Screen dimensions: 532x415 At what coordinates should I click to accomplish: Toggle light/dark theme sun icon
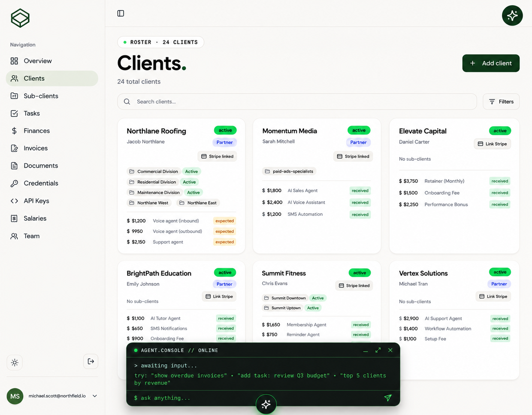[x=15, y=362]
